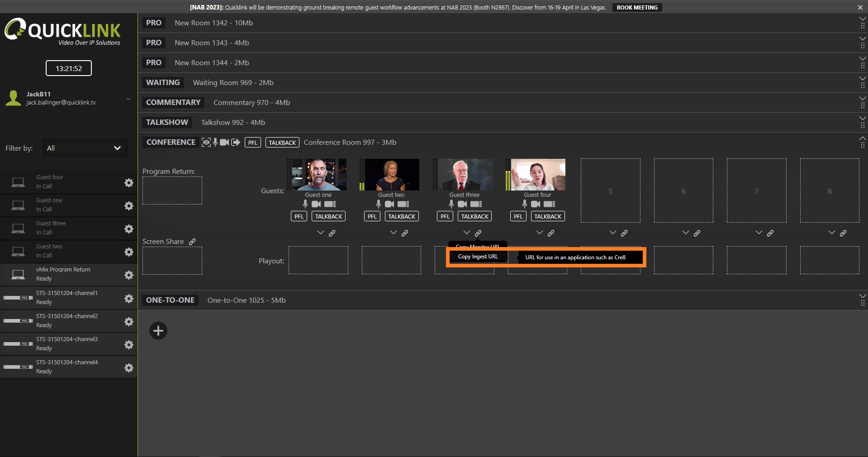The height and width of the screenshot is (457, 868).
Task: Mute Guest four's microphone
Action: point(525,204)
